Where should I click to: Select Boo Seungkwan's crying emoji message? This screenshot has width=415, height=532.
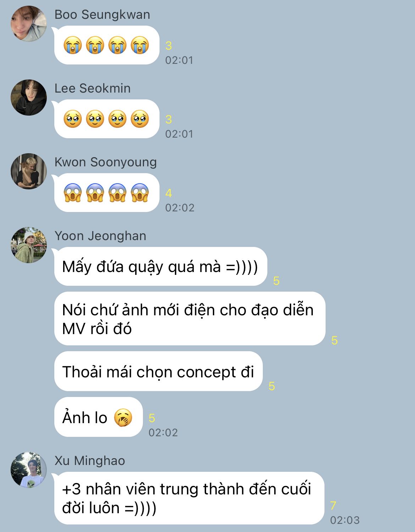point(106,45)
